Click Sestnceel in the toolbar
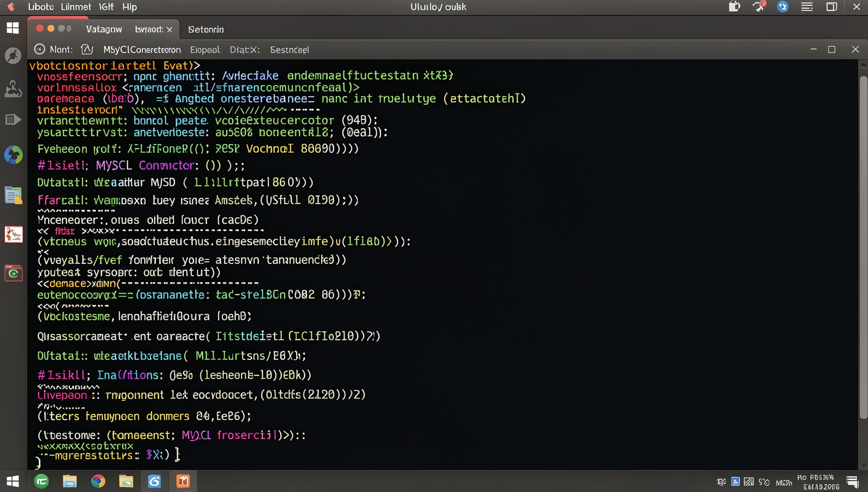The image size is (868, 492). pos(289,49)
